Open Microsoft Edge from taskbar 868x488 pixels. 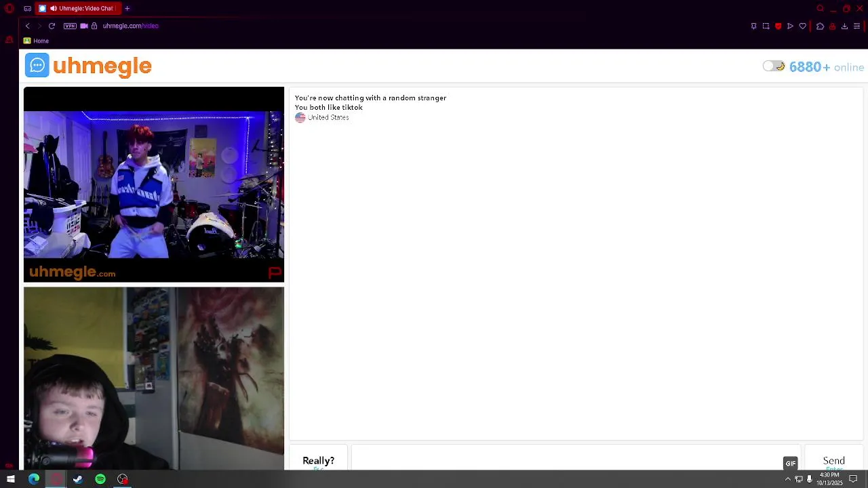click(x=34, y=479)
